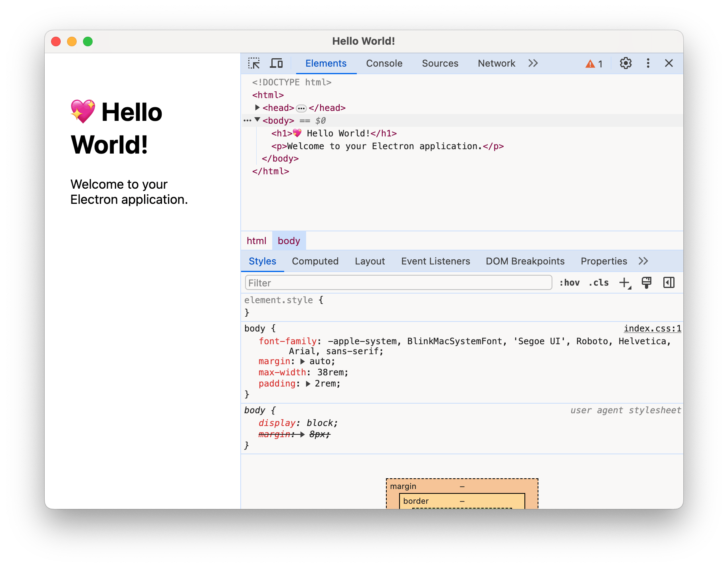Collapse the body element node

coord(257,120)
